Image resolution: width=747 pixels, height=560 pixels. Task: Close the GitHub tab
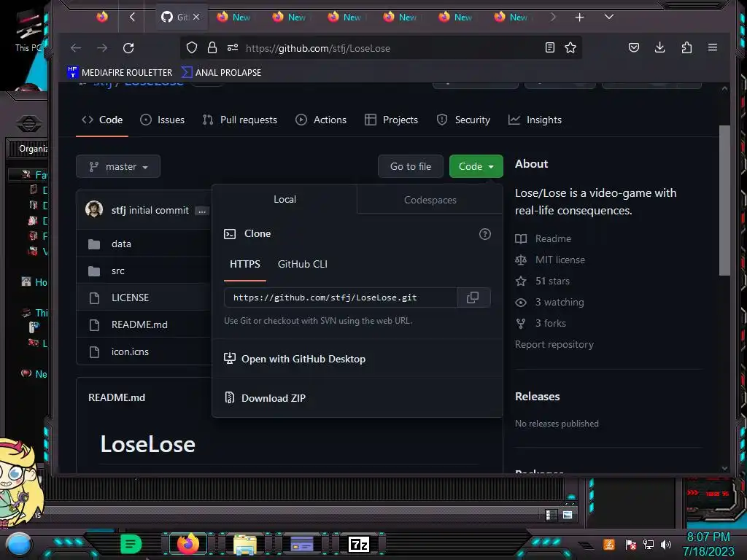(196, 17)
